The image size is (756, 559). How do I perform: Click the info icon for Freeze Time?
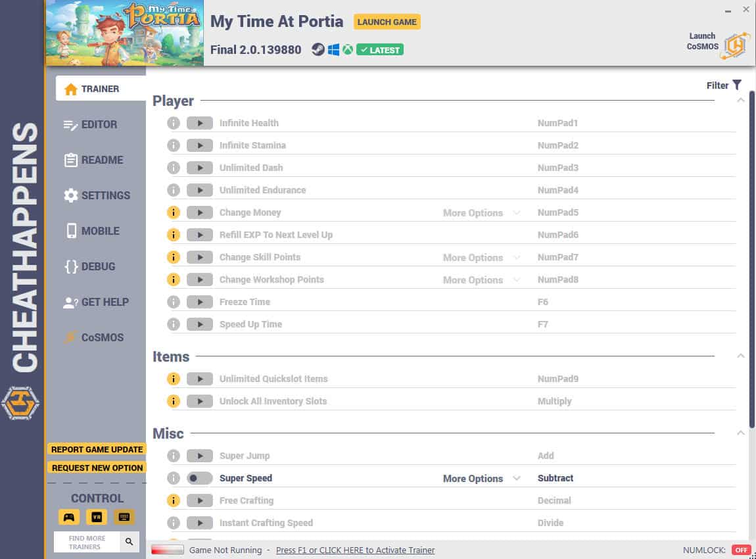tap(174, 302)
